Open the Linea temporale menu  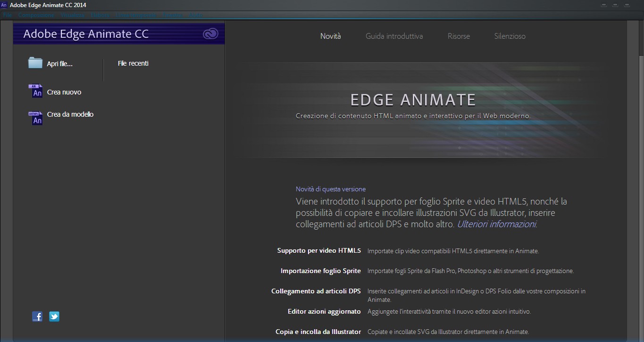(136, 15)
